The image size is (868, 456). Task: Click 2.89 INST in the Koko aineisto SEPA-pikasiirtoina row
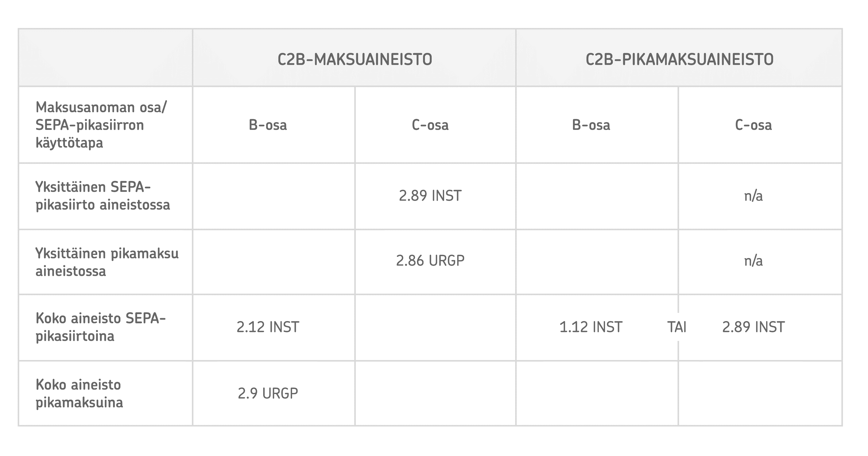pos(753,327)
